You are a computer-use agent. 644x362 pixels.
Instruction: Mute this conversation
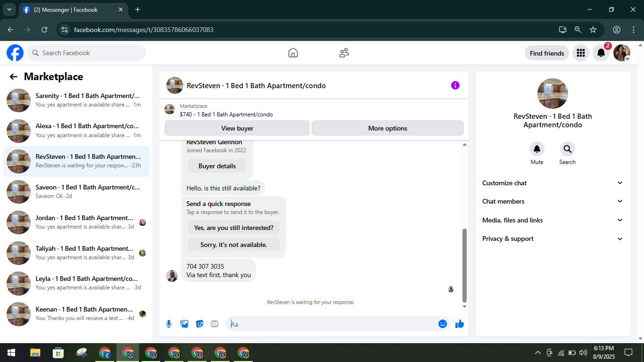coord(537,149)
